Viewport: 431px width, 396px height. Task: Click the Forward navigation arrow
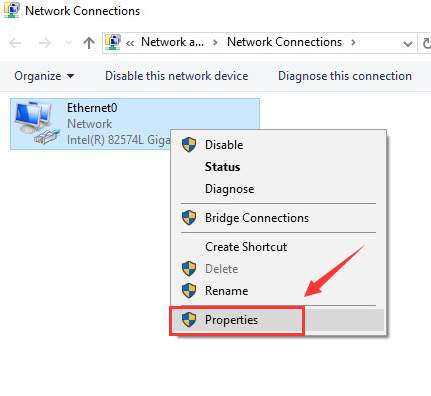45,43
